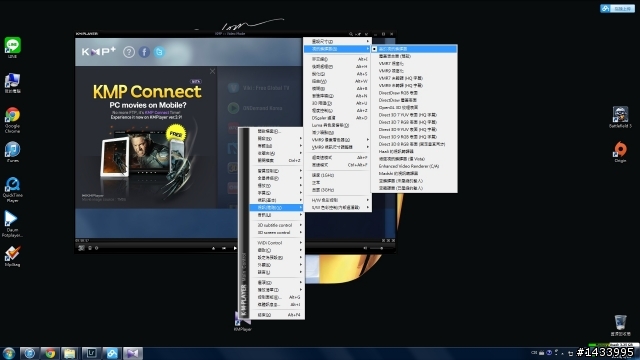Choose the exit item with Alt+F4 shortcut
The image size is (640, 360).
(x=276, y=315)
